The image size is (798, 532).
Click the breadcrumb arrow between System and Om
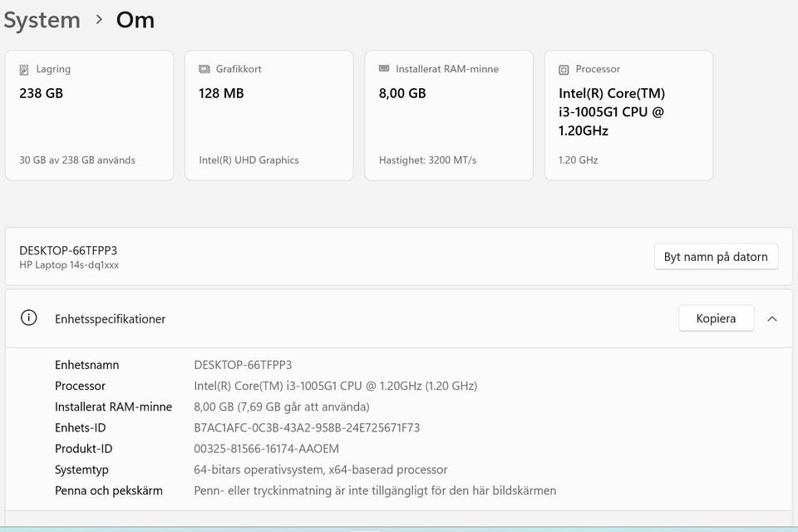(99, 19)
